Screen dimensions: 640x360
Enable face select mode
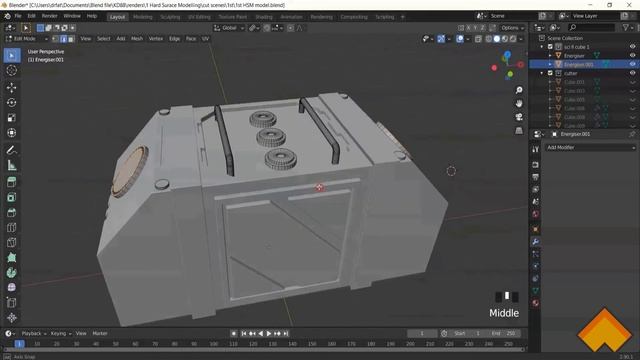[71, 39]
